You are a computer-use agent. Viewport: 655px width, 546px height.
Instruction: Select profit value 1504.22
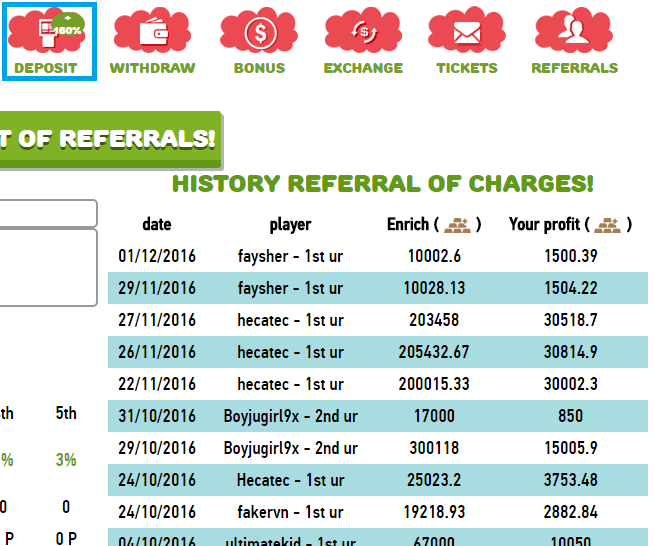click(571, 288)
